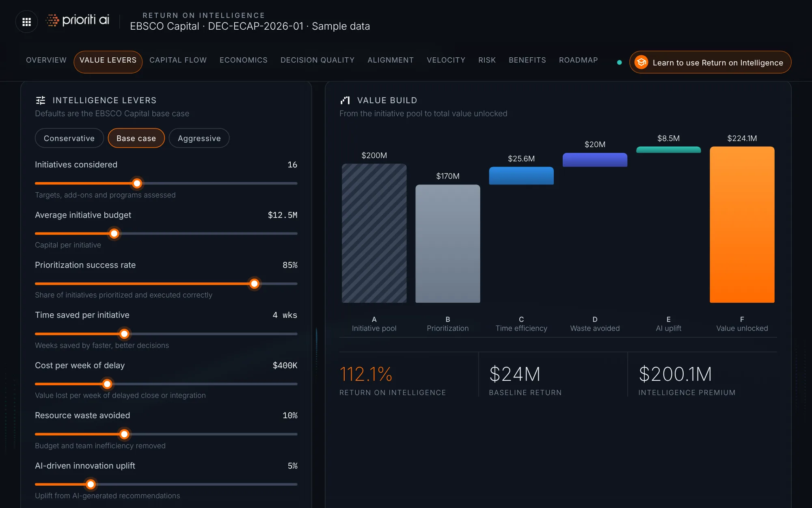Click the Value Build chart icon
The image size is (812, 508).
click(x=345, y=100)
